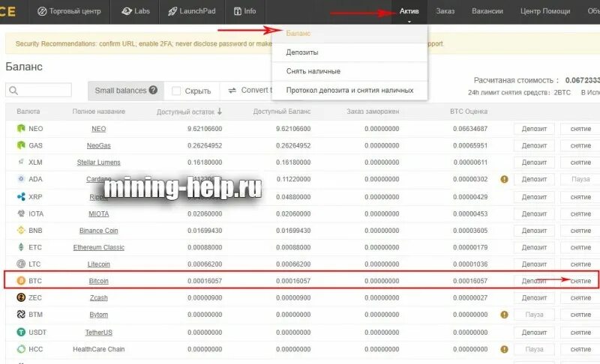Open the Zcash name link

pos(99,298)
